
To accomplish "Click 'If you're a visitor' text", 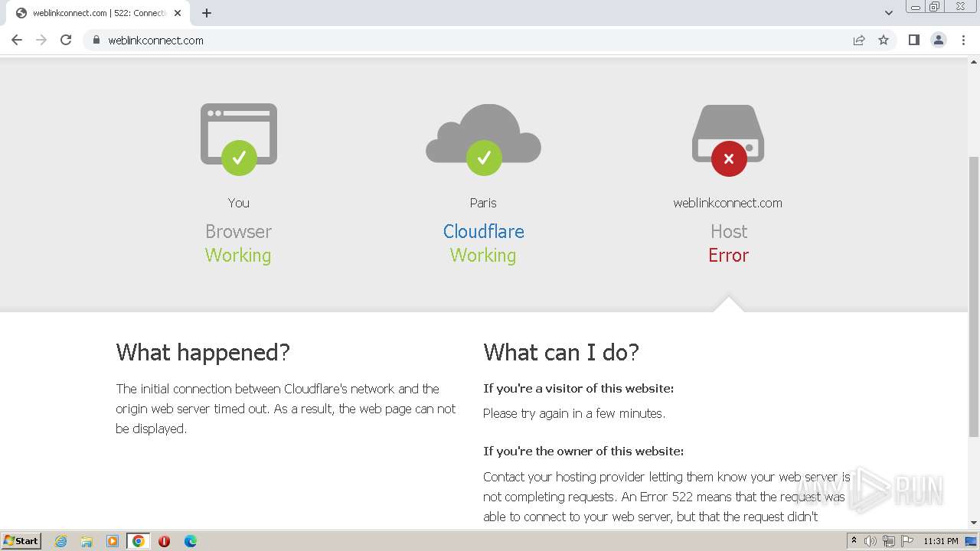I will tap(578, 388).
